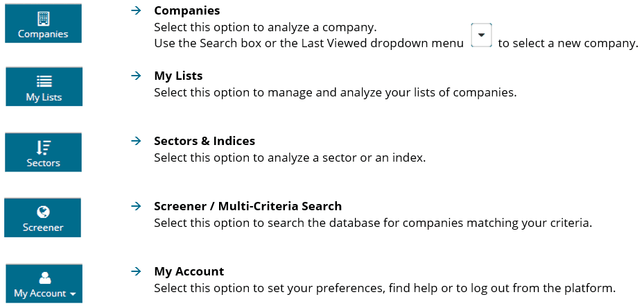
Task: Expand the My Account button caret
Action: click(x=73, y=294)
